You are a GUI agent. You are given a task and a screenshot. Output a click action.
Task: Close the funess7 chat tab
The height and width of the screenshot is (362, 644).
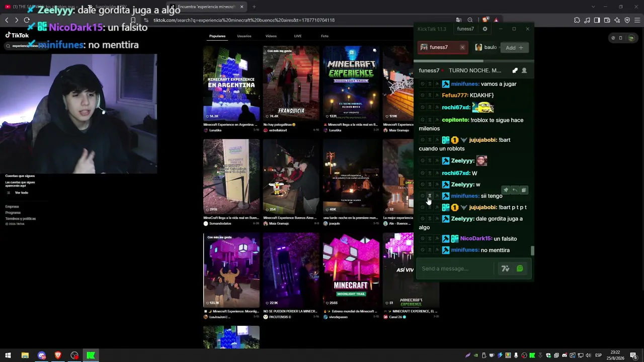462,47
